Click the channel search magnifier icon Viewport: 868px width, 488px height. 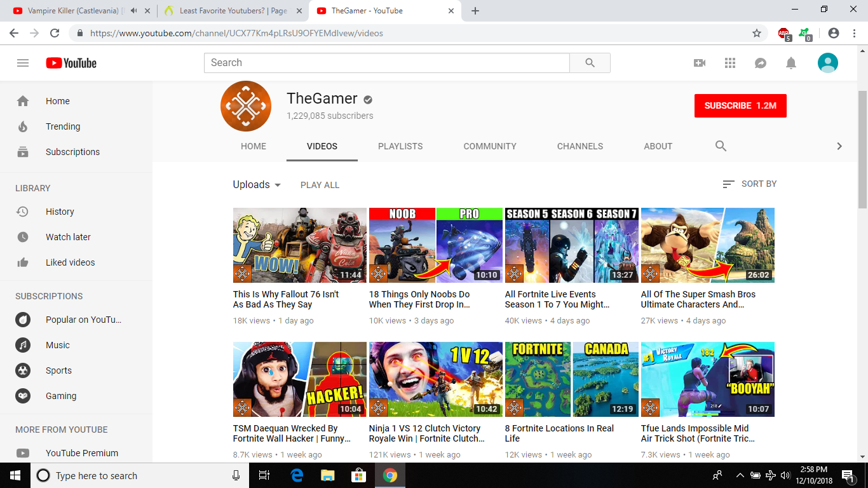[x=721, y=146]
